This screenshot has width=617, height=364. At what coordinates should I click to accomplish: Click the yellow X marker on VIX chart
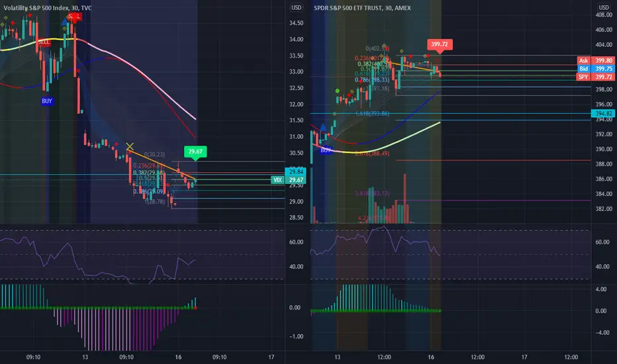[x=130, y=147]
